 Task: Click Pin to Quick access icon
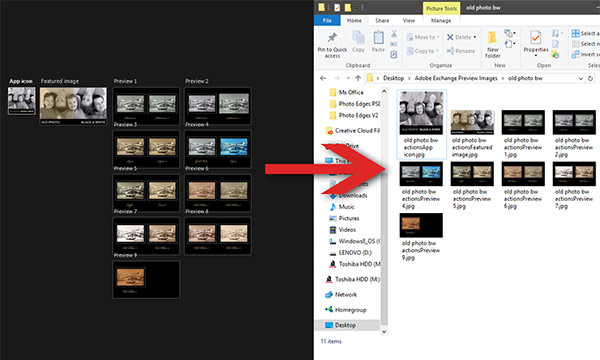tap(332, 37)
